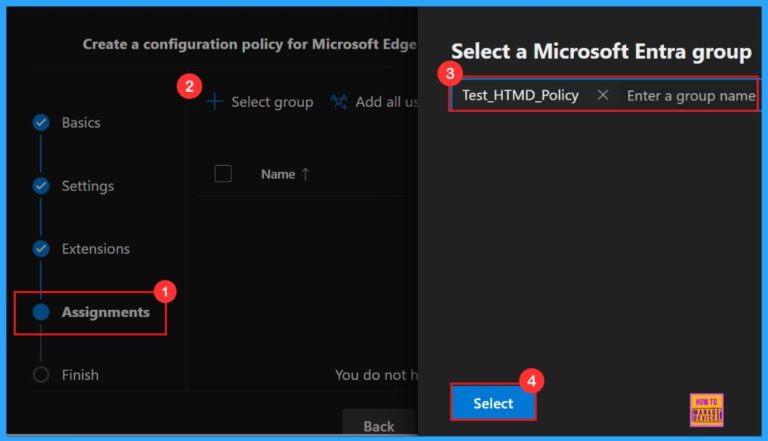
Task: Click the Extensions step checkmark circle
Action: [x=41, y=248]
